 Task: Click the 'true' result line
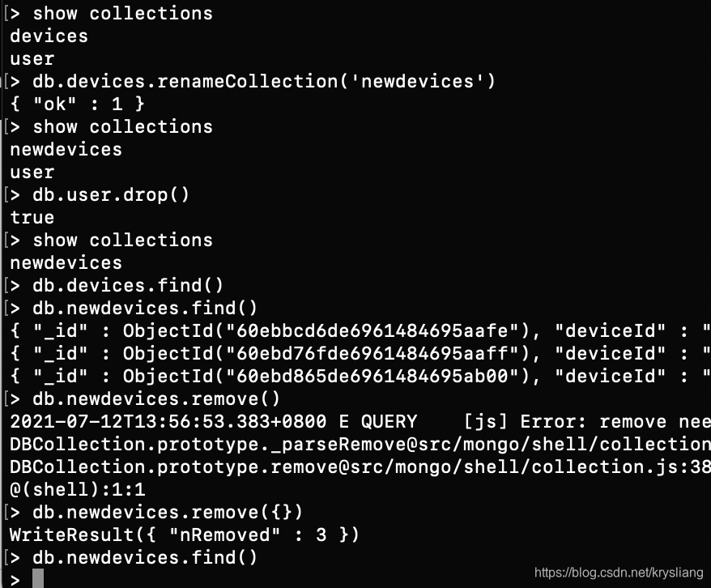[x=32, y=218]
